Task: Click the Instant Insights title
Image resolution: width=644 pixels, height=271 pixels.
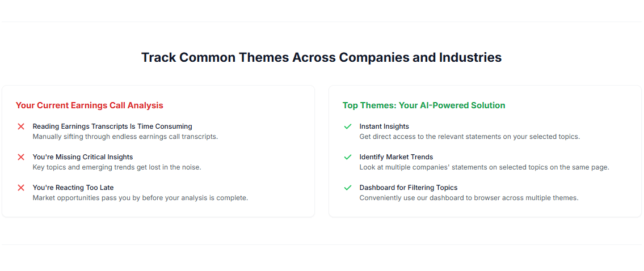Action: (x=384, y=126)
